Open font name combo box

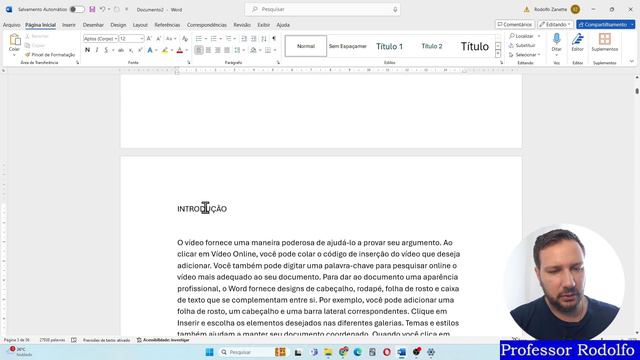[100, 39]
